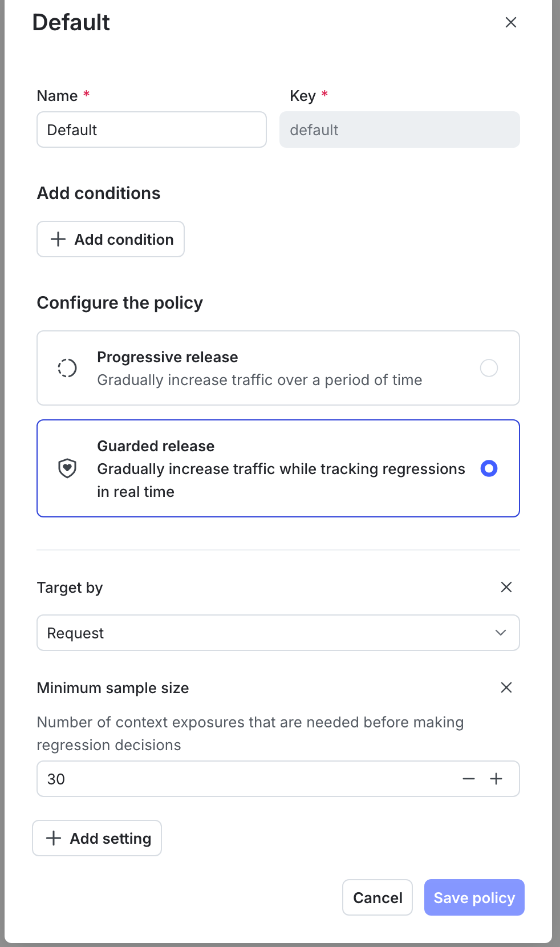Select the Progressive release radio button
This screenshot has width=560, height=947.
point(489,368)
